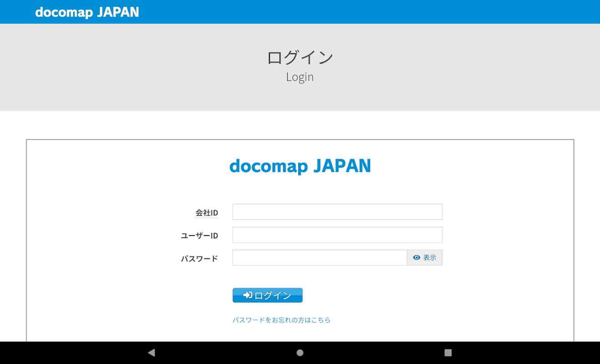Screen dimensions: 600x364
Task: Click the Login subtitle text
Action: point(300,77)
